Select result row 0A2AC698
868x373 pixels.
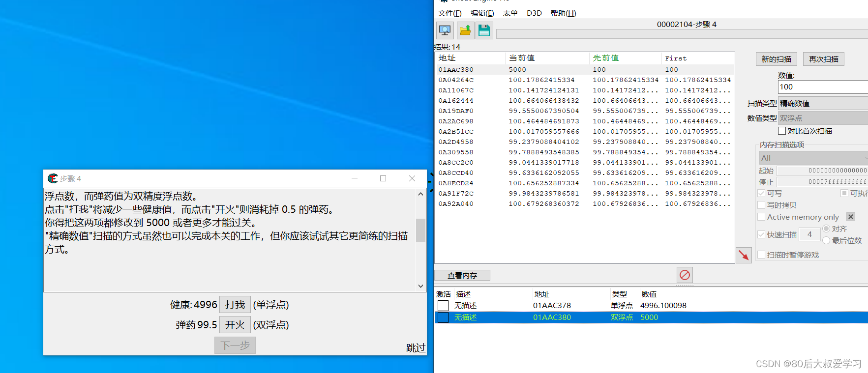coord(585,121)
